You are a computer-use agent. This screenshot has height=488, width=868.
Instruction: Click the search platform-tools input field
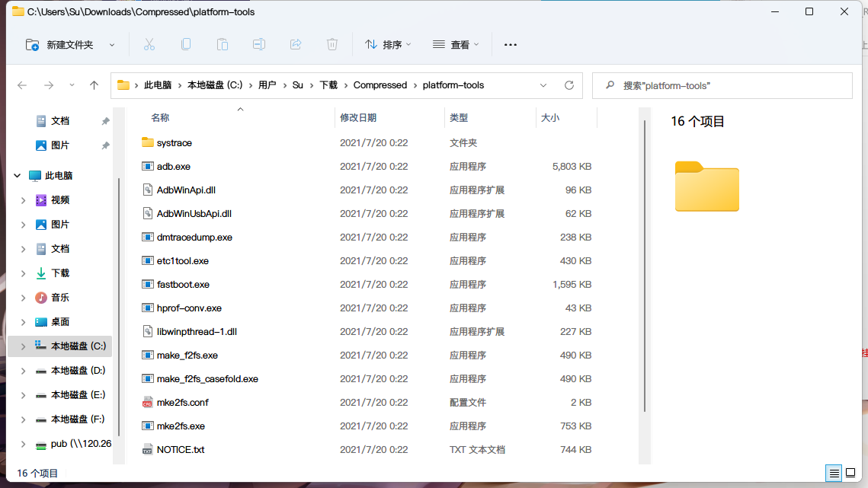click(722, 85)
